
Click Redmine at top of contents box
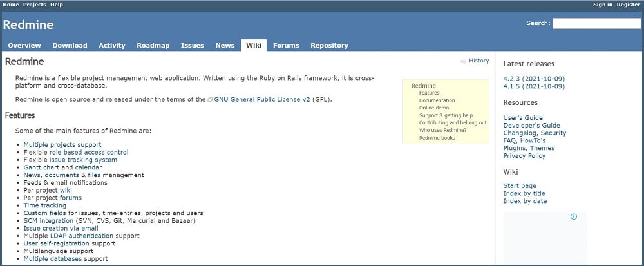424,86
